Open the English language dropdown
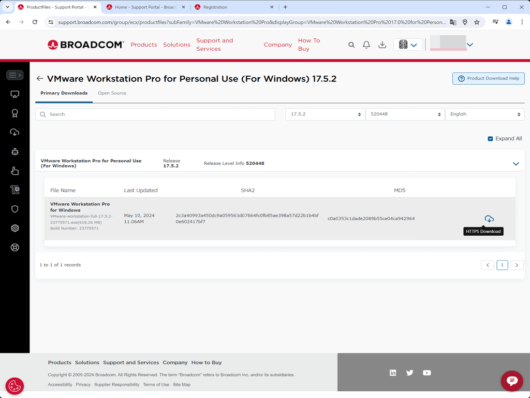530x398 pixels. coord(485,114)
